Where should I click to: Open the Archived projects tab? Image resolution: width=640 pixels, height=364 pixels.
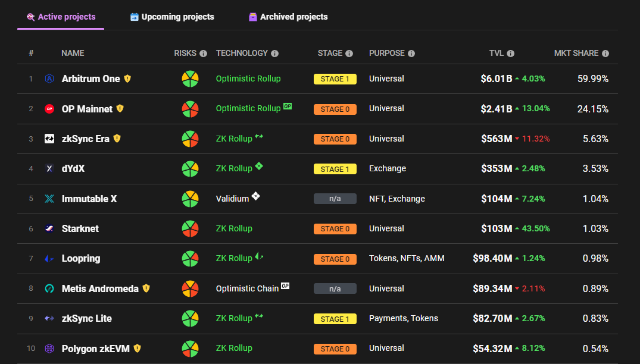click(288, 17)
